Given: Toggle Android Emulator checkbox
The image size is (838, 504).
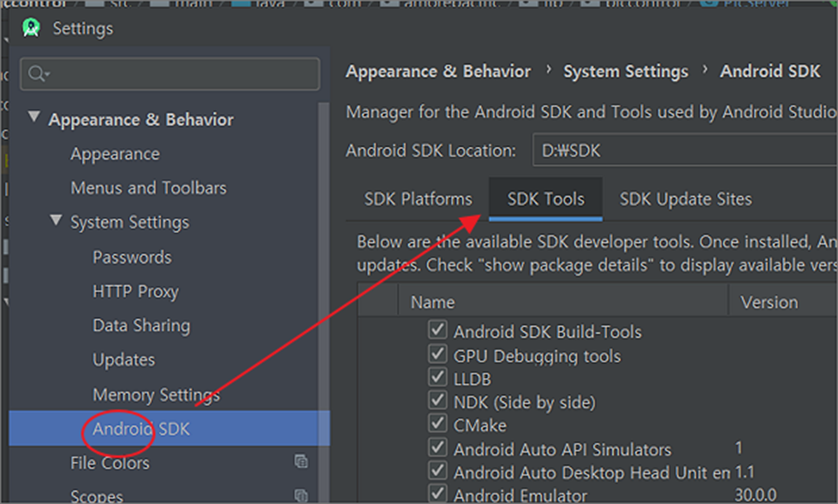Looking at the screenshot, I should coord(438,494).
